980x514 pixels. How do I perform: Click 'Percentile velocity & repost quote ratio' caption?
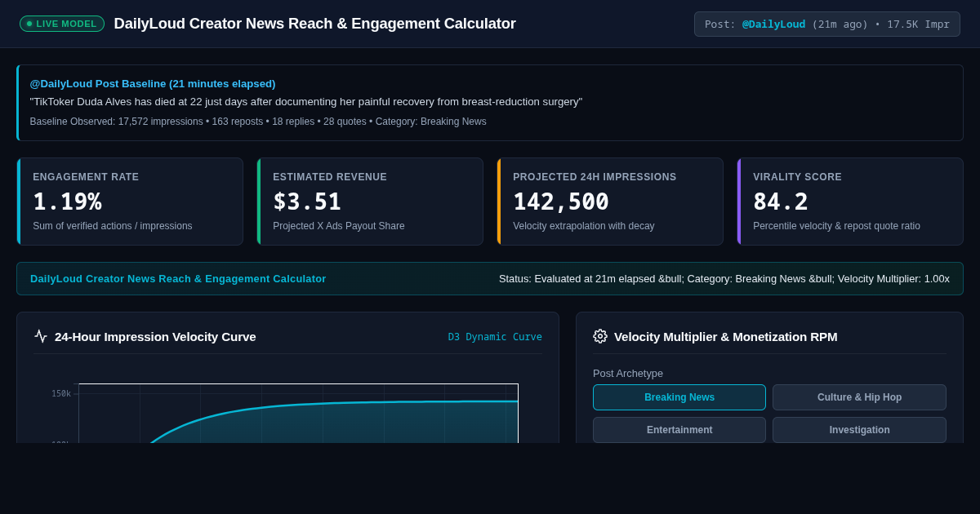(836, 226)
